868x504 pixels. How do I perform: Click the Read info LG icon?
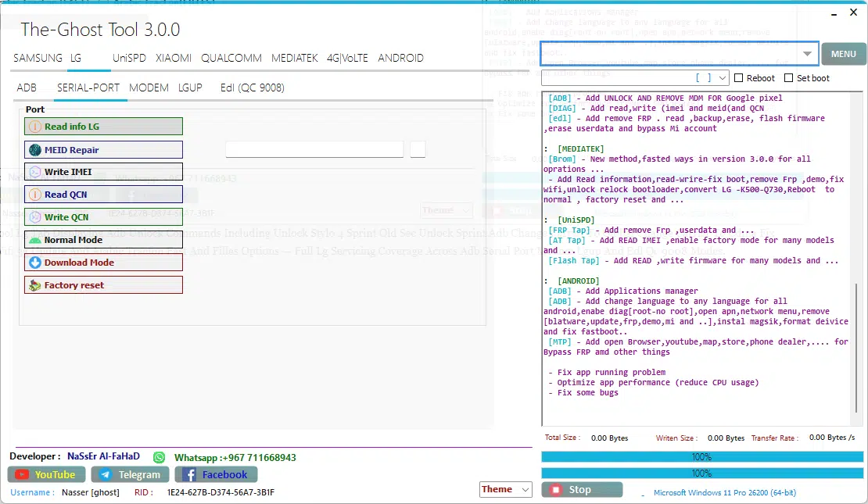[x=35, y=127]
